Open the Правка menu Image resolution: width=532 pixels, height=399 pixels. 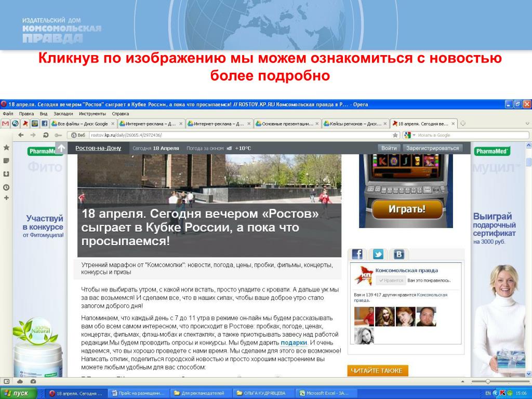[x=26, y=114]
